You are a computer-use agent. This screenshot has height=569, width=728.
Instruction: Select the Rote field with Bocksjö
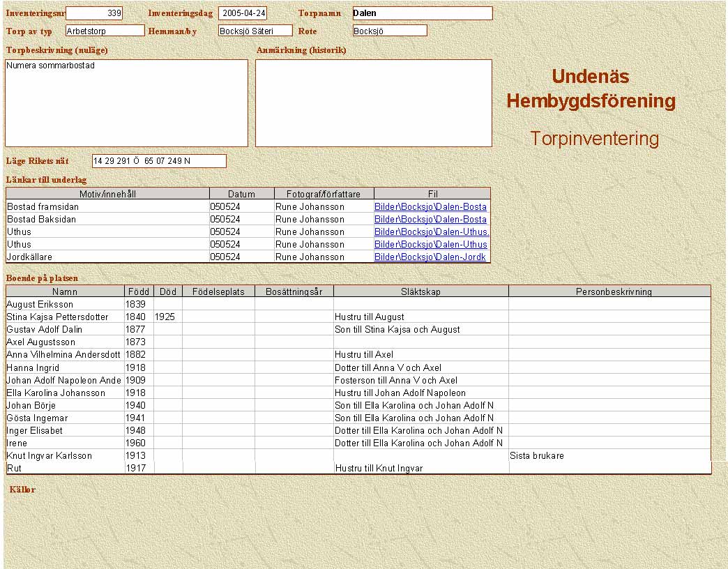point(390,31)
